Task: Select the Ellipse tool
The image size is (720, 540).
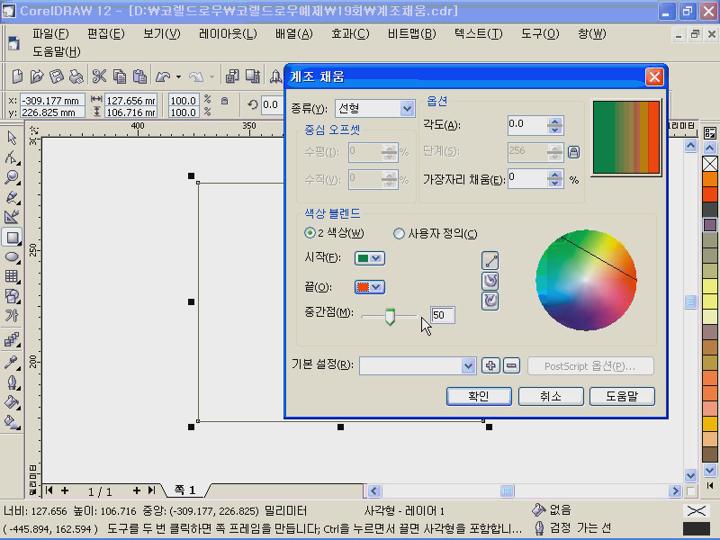Action: (11, 257)
